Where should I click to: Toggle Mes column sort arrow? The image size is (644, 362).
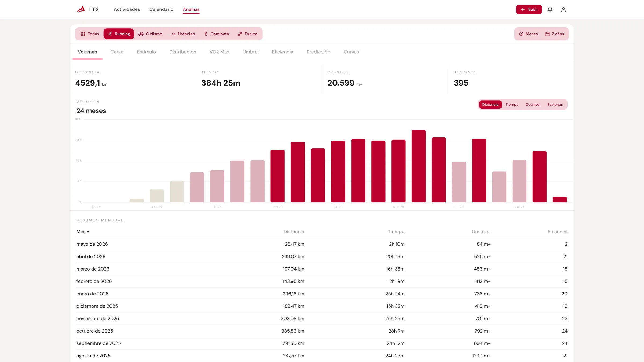(x=88, y=232)
